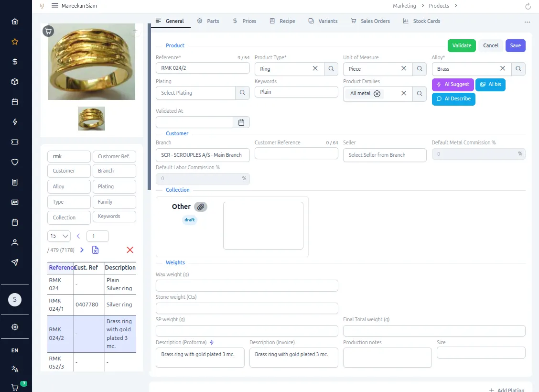The image size is (539, 392).
Task: Open the user profile sidebar icon
Action: pyautogui.click(x=15, y=242)
